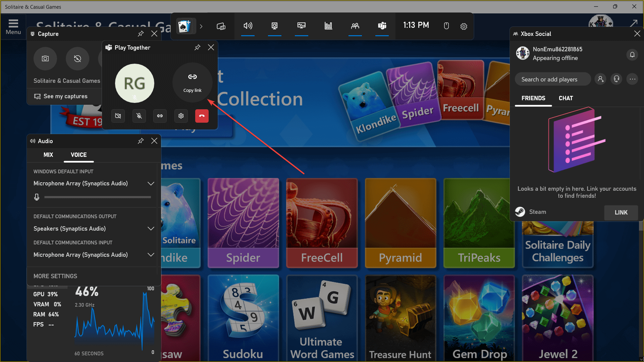This screenshot has height=362, width=644.
Task: Click the Microphone mute icon in Play Together
Action: (139, 116)
